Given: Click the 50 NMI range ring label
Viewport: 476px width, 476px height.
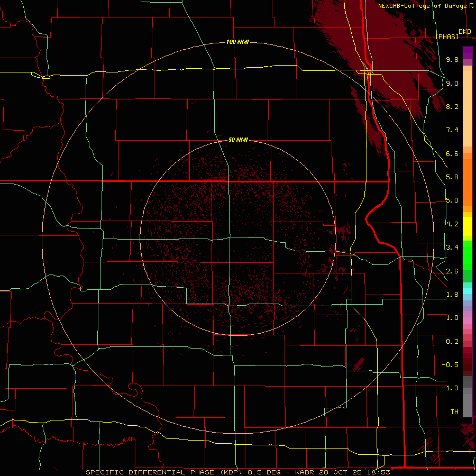Looking at the screenshot, I should click(x=238, y=140).
